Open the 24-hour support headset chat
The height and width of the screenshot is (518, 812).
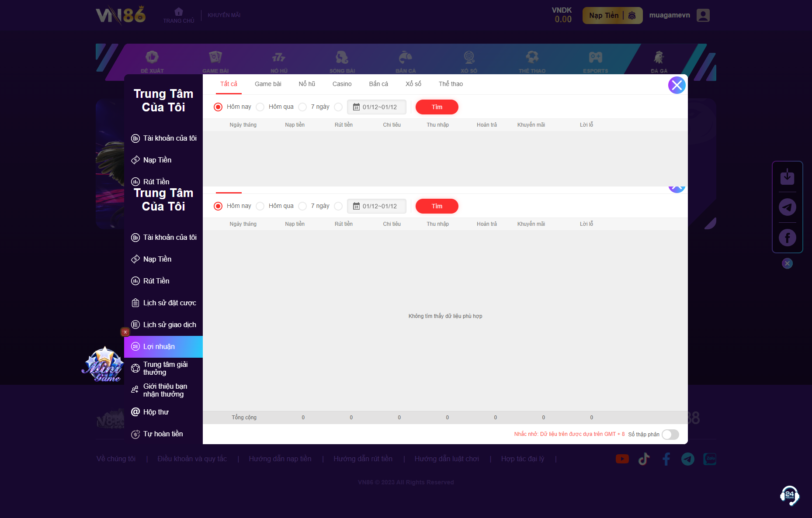click(789, 495)
